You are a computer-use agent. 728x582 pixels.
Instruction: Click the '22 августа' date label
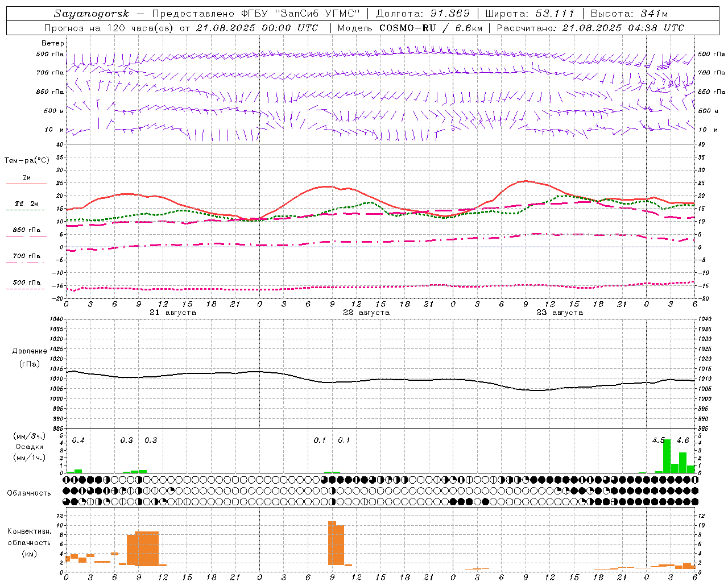coord(366,313)
